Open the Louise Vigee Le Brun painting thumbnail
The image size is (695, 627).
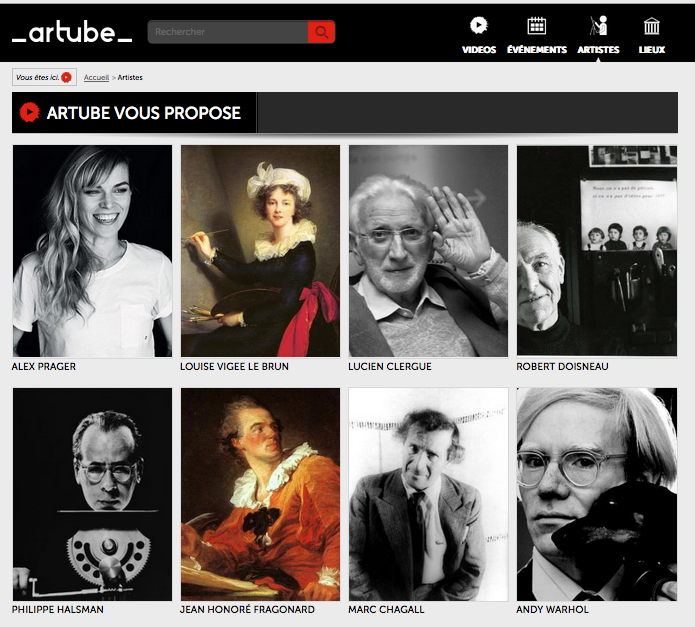260,251
